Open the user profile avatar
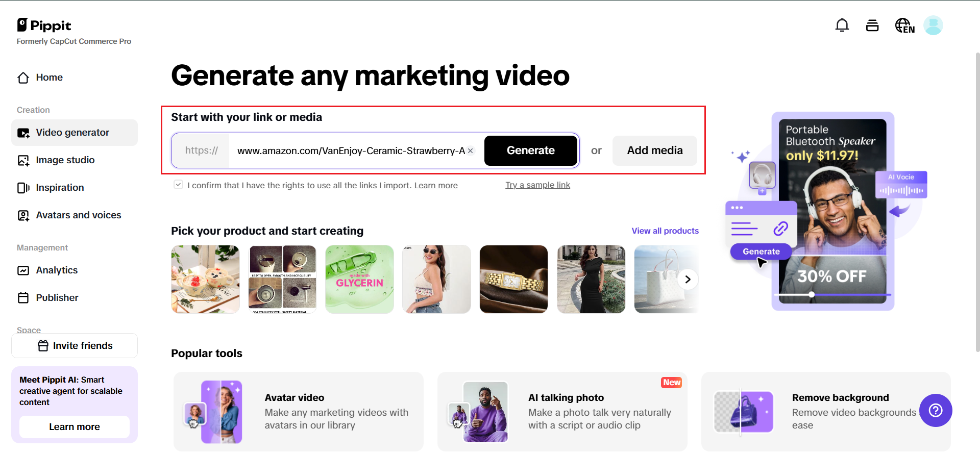The width and height of the screenshot is (980, 454). (933, 25)
